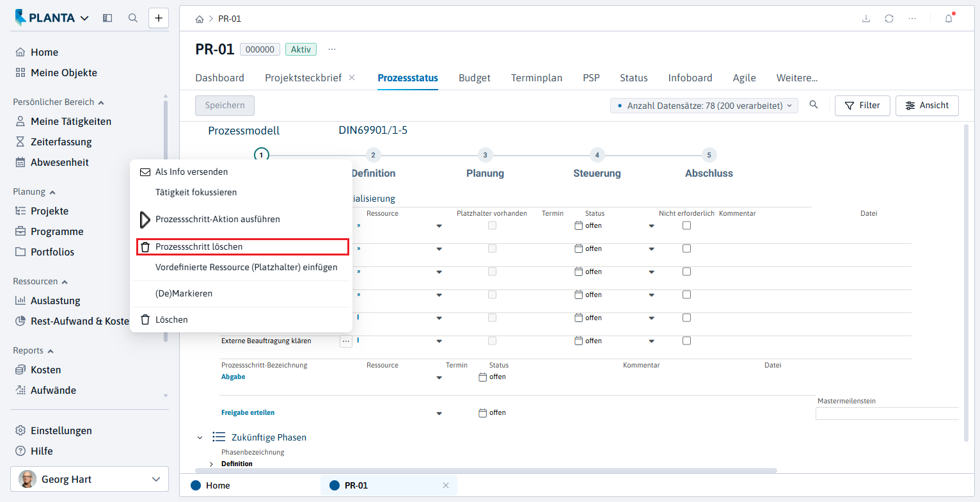Click the refresh icon in top bar
The image size is (980, 502).
click(889, 19)
